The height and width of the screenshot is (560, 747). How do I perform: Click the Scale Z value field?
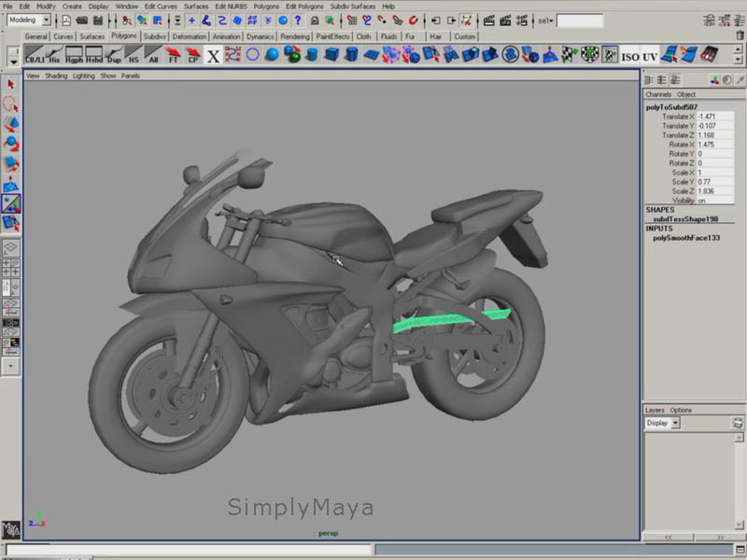pyautogui.click(x=715, y=191)
